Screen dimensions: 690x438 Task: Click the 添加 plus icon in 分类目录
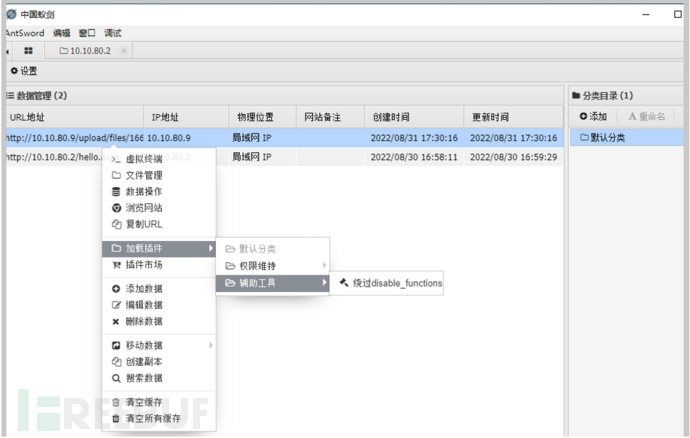[584, 116]
